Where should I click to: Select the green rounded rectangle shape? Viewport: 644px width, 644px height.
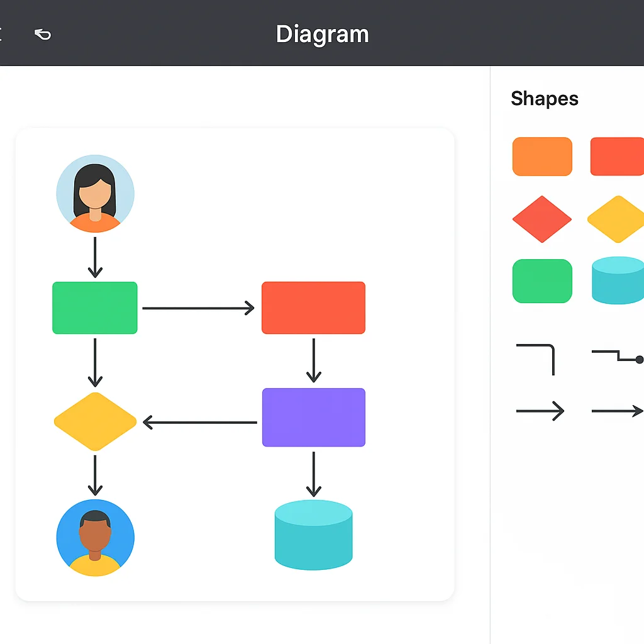point(542,281)
